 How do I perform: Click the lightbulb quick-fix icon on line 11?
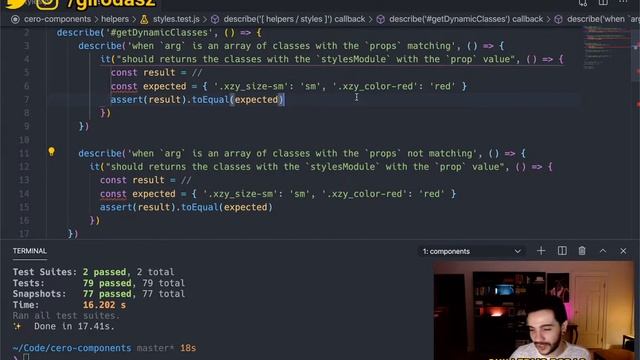[51, 152]
